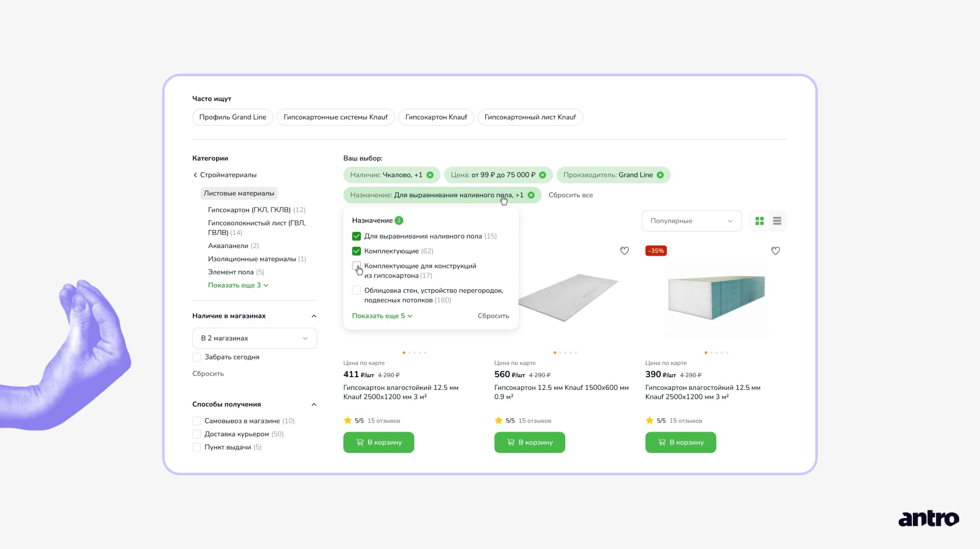Check Облицовка стен, устройство перегородок option
The width and height of the screenshot is (980, 549).
pos(356,290)
